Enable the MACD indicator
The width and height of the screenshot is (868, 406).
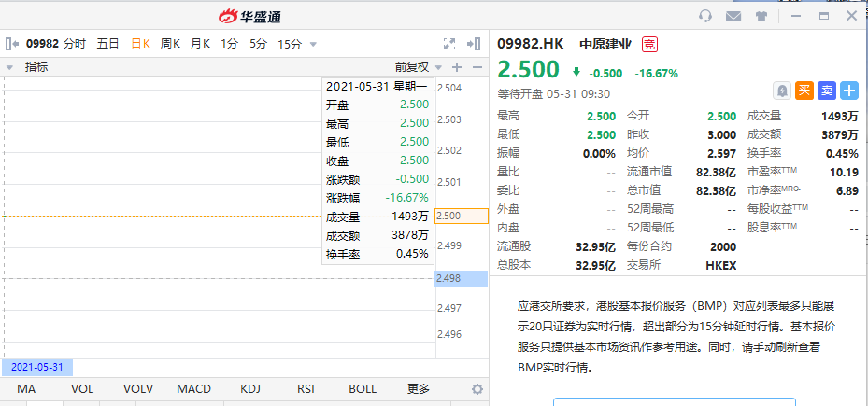tap(193, 389)
